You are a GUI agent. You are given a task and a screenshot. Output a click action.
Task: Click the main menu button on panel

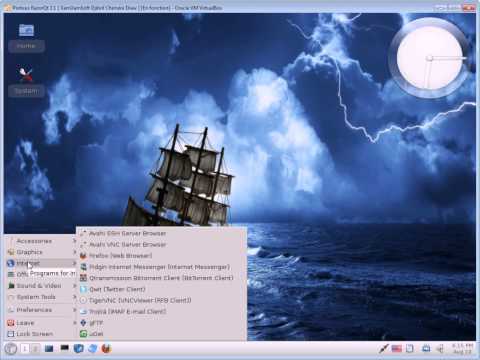[x=11, y=349]
